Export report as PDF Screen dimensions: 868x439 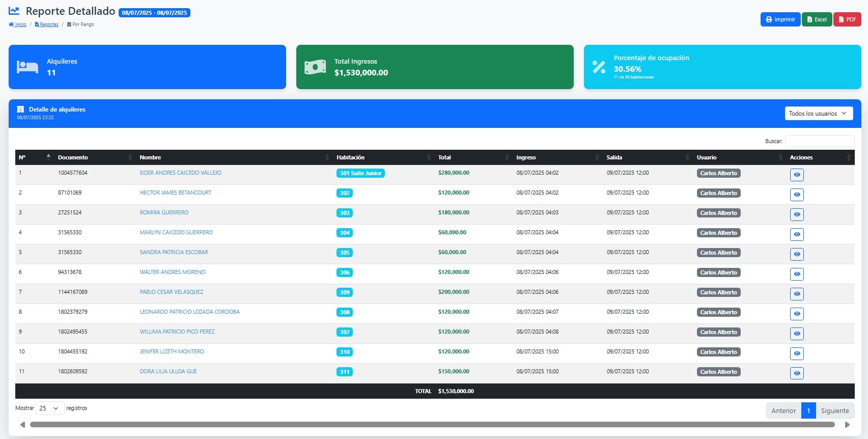coord(847,19)
